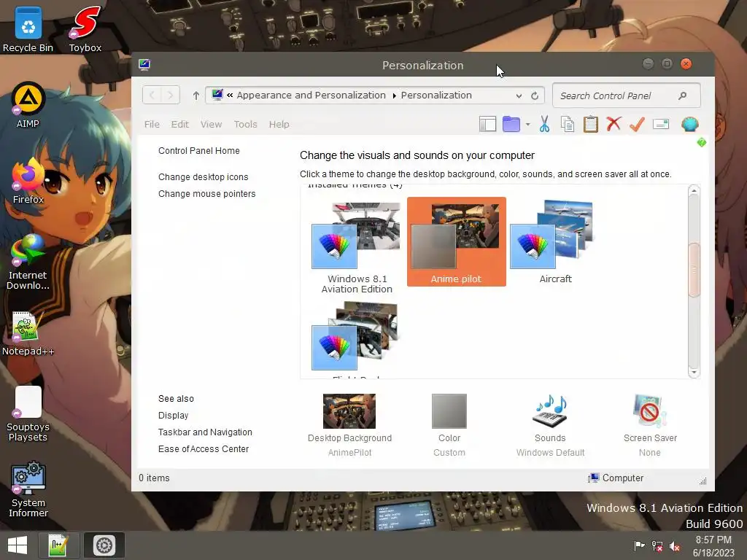Open Notepad++ in the taskbar
Viewport: 747px width, 560px height.
pyautogui.click(x=58, y=545)
